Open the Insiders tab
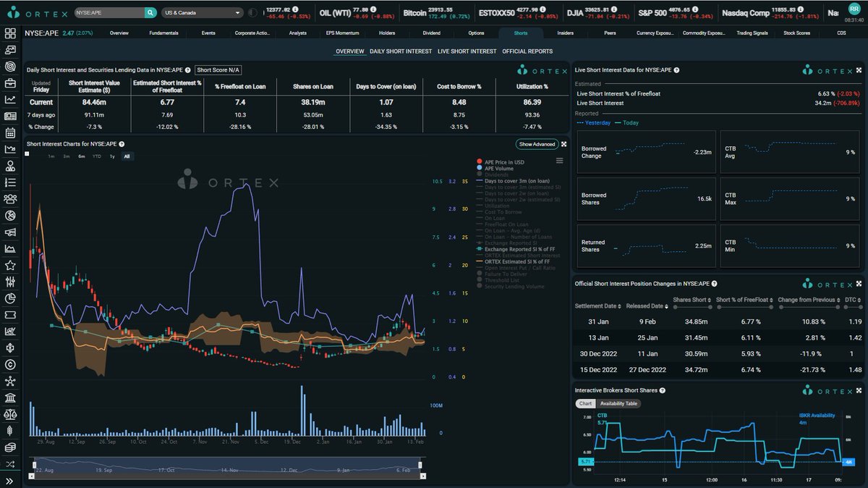This screenshot has height=488, width=868. tap(566, 33)
